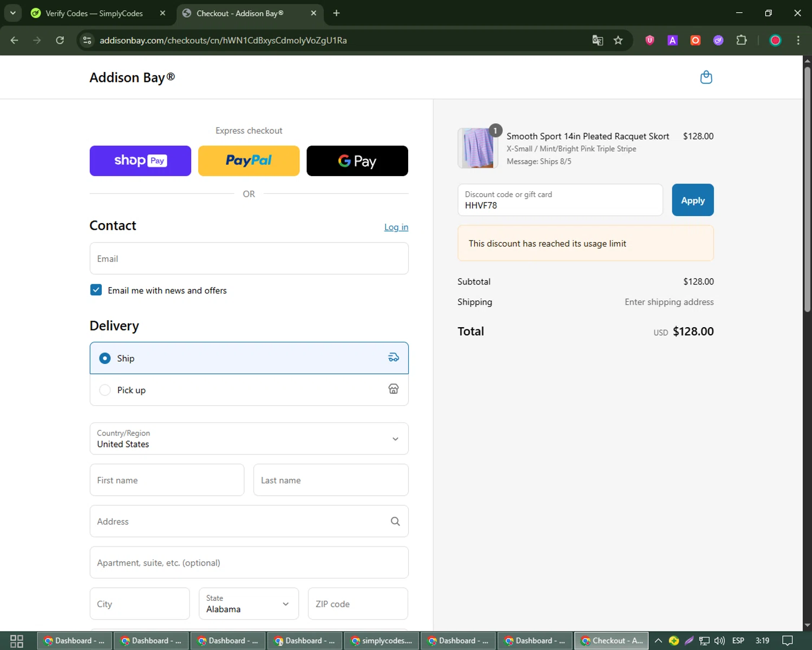The height and width of the screenshot is (650, 812).
Task: Click the ESP language indicator in tray
Action: (x=738, y=641)
